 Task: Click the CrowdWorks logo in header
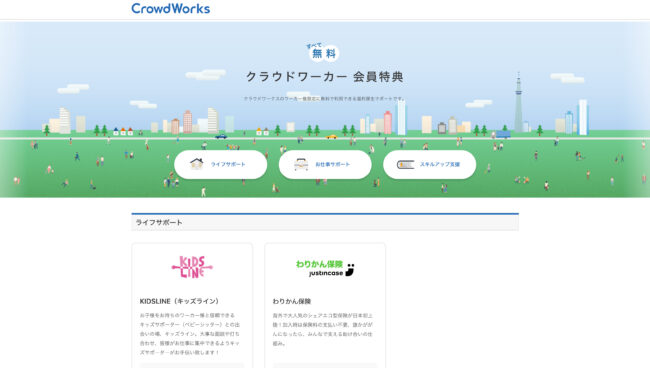170,8
